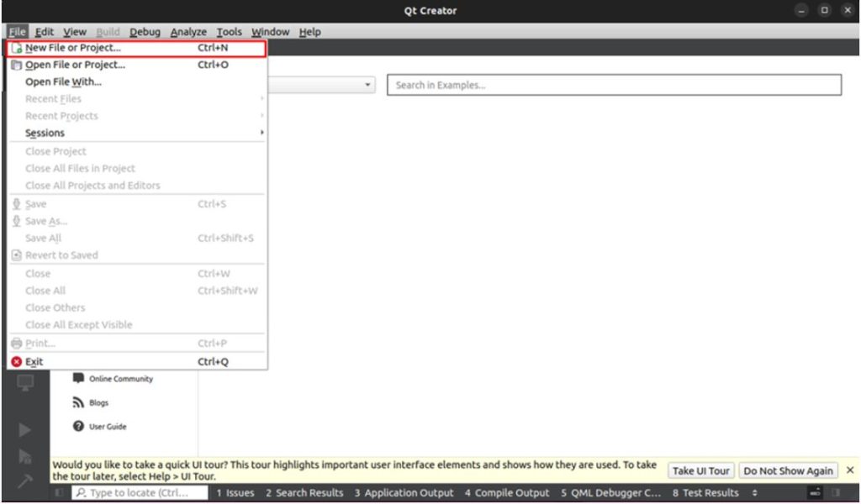Toggle the progress details button in status bar
The height and width of the screenshot is (504, 861).
(x=814, y=493)
